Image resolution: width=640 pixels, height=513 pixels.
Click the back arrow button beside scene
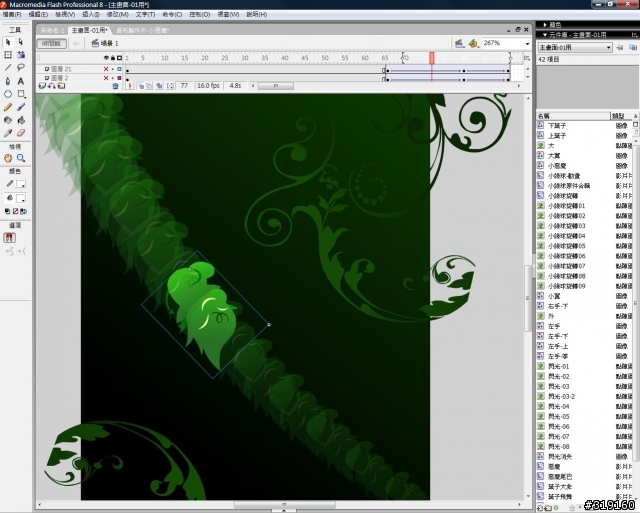[x=76, y=43]
